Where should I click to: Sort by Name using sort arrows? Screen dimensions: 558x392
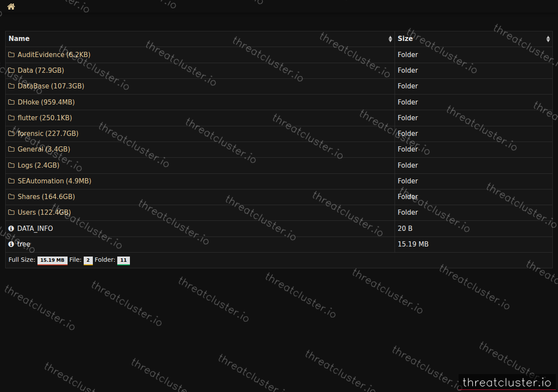tap(390, 39)
